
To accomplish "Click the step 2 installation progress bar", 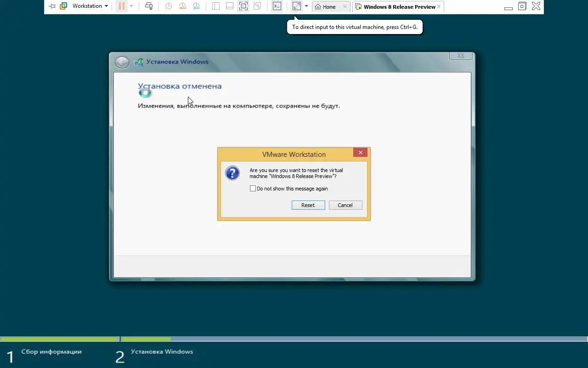I will click(354, 339).
